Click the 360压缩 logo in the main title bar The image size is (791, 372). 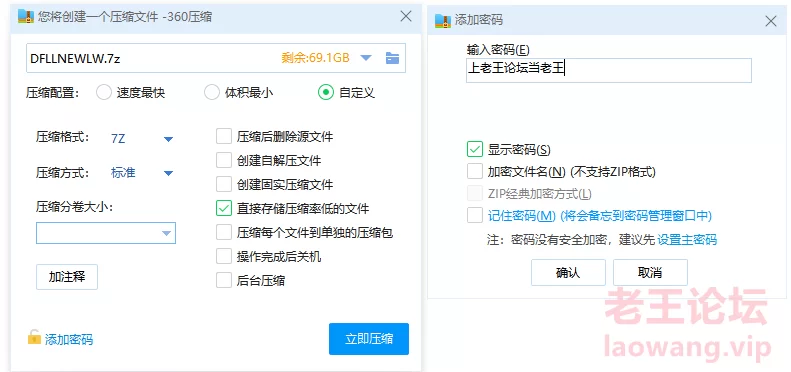point(26,17)
